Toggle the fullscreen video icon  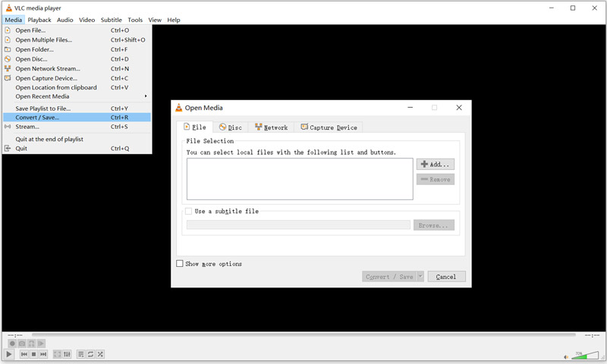[58, 354]
